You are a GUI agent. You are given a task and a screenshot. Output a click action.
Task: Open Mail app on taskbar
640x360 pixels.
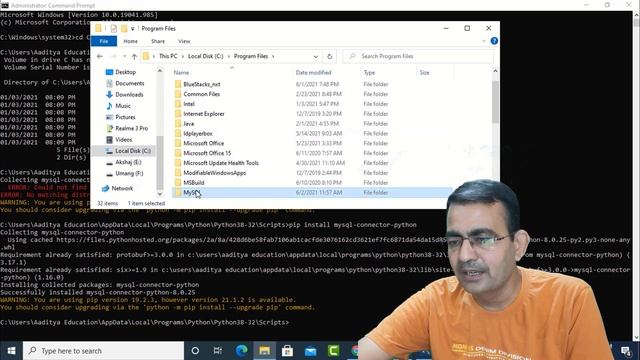[310, 351]
